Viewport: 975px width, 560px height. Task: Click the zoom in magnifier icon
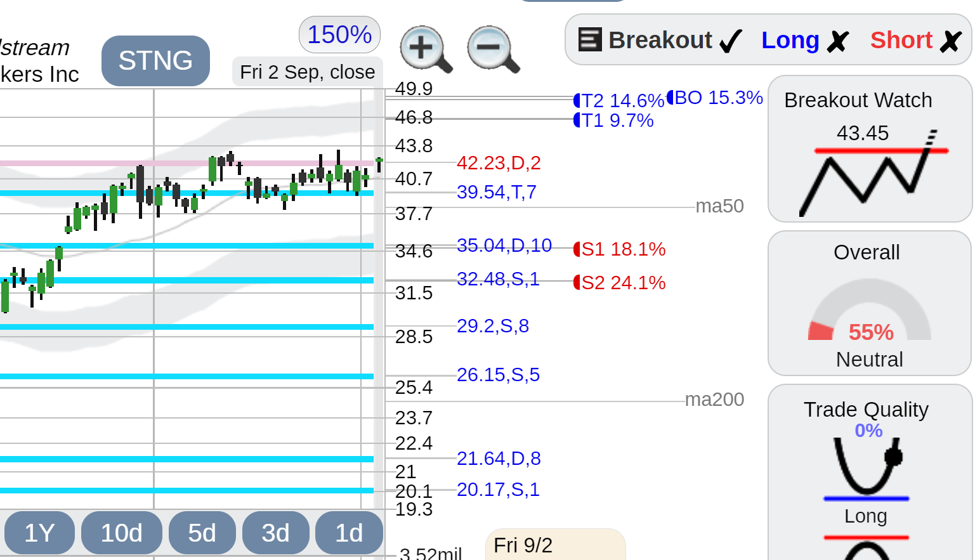[426, 49]
